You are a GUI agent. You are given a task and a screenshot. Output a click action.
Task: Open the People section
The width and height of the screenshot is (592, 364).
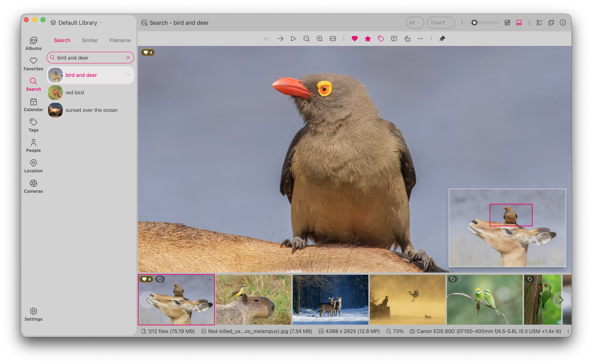coord(33,145)
